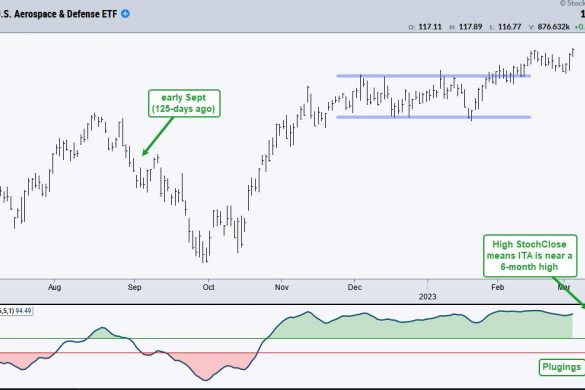The height and width of the screenshot is (390, 585).
Task: Click the Nov label on the date axis
Action: tap(282, 287)
